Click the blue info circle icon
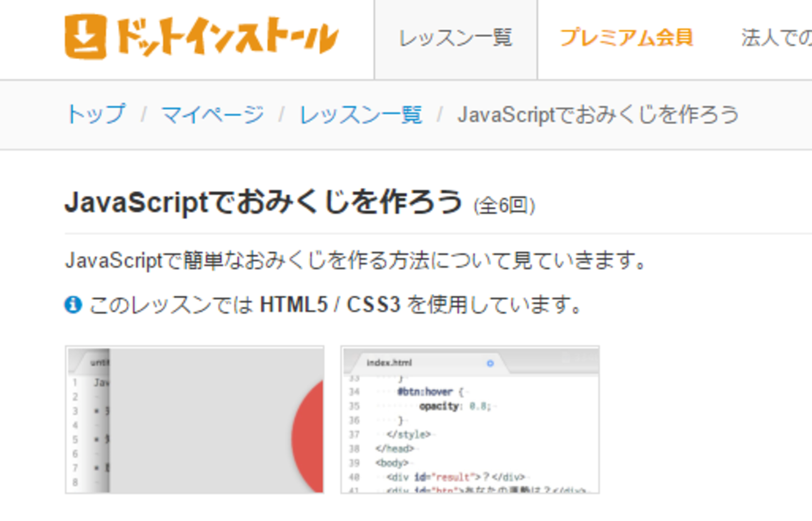This screenshot has width=812, height=521. (73, 305)
